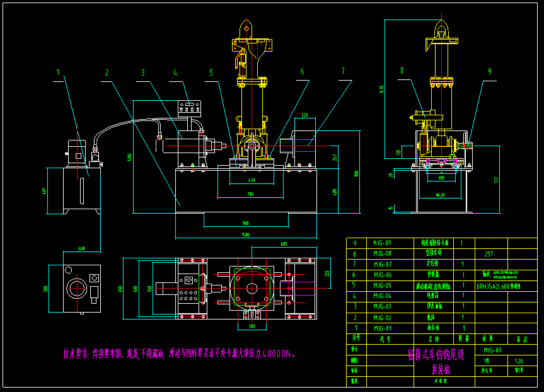544x392 pixels.
Task: Click the control panel box in front view
Action: pyautogui.click(x=190, y=108)
